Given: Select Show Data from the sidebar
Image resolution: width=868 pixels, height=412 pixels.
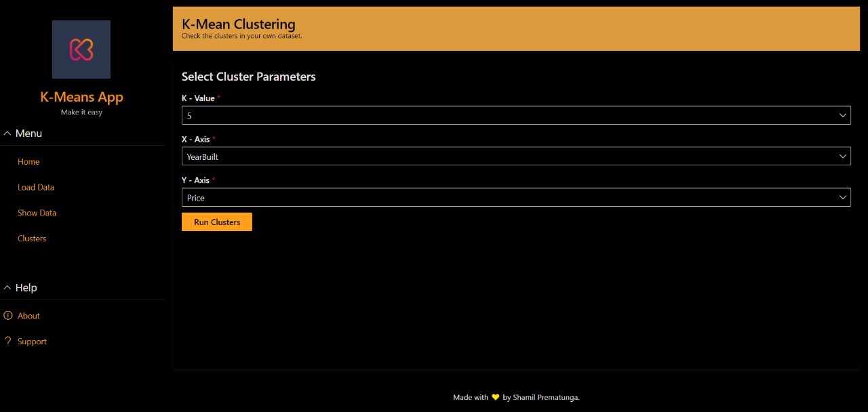Looking at the screenshot, I should point(37,213).
